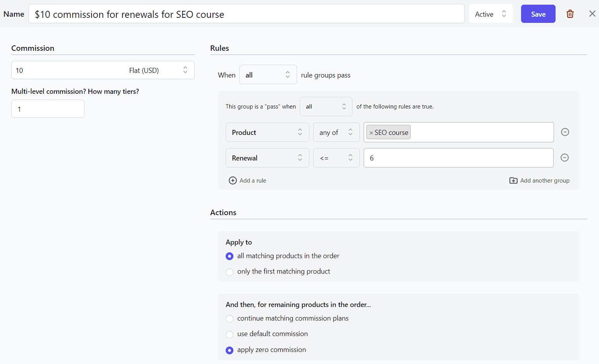
Task: Click 'Multi-level commission? How many tiers?' label
Action: tap(75, 91)
